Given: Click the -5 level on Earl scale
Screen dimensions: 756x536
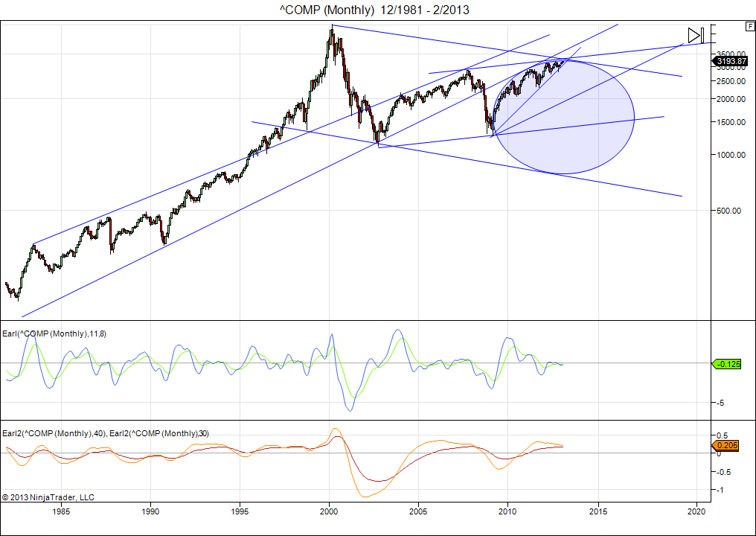Looking at the screenshot, I should click(x=720, y=403).
